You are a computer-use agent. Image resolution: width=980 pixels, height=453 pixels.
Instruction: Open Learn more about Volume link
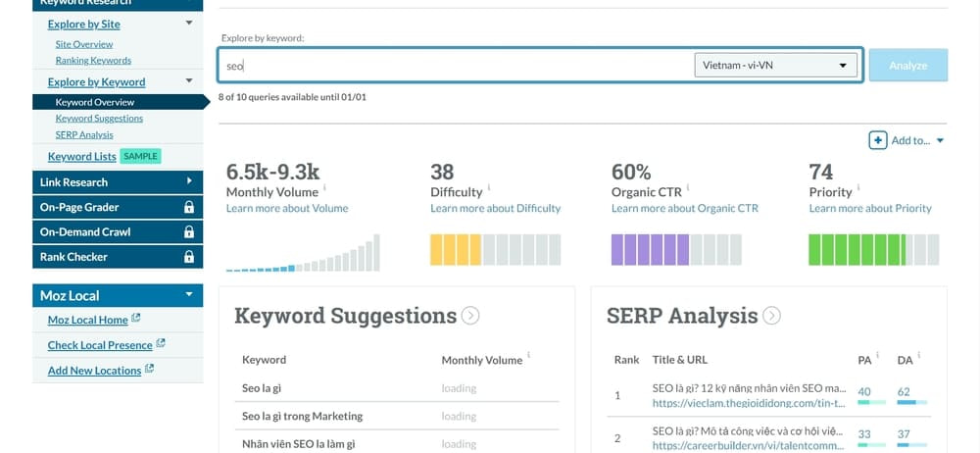point(287,208)
